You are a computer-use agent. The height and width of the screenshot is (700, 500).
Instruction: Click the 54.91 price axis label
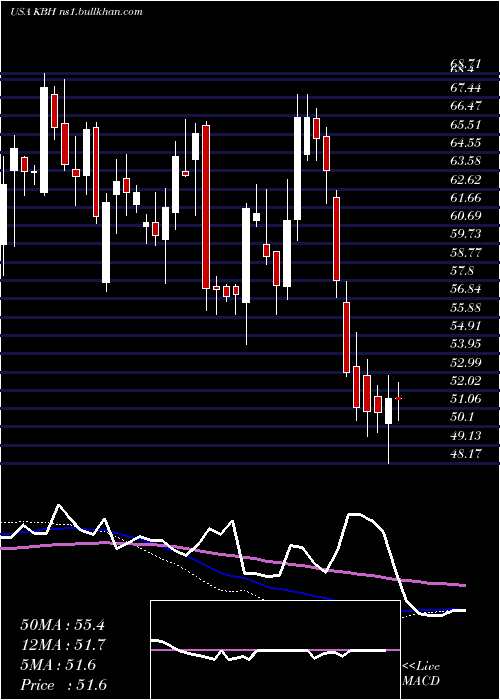click(x=465, y=326)
